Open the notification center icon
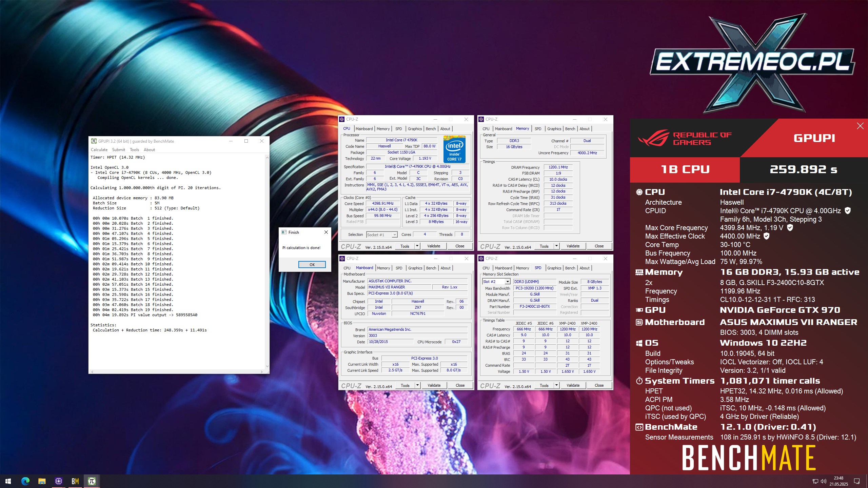 (x=857, y=482)
